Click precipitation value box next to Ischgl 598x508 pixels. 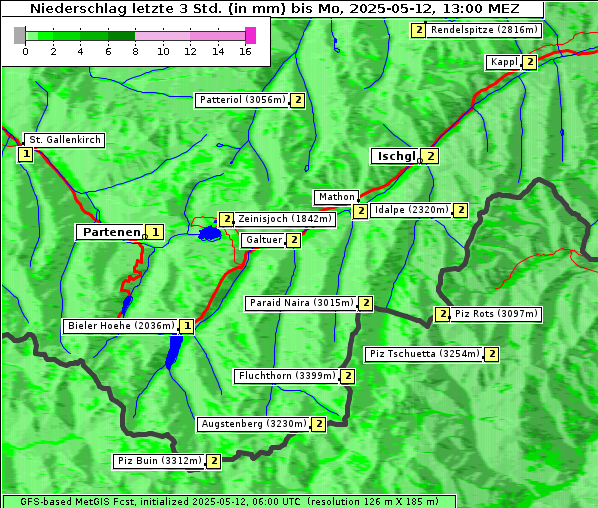pyautogui.click(x=431, y=156)
